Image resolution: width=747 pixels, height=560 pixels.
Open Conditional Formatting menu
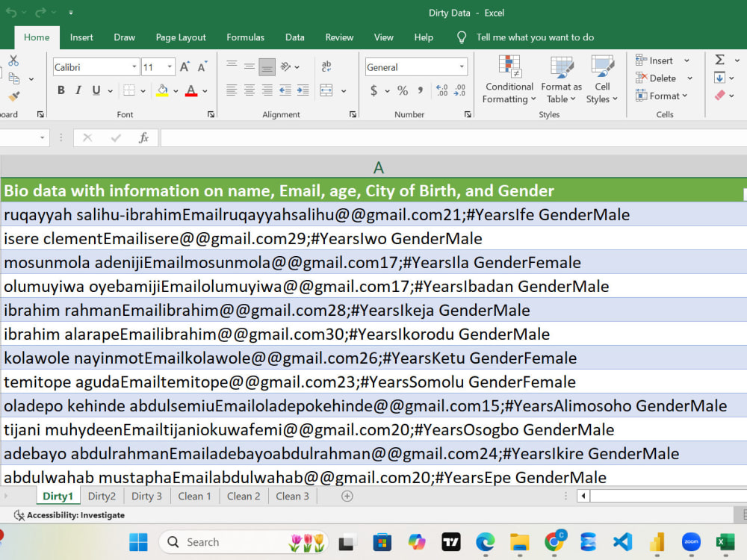point(509,79)
